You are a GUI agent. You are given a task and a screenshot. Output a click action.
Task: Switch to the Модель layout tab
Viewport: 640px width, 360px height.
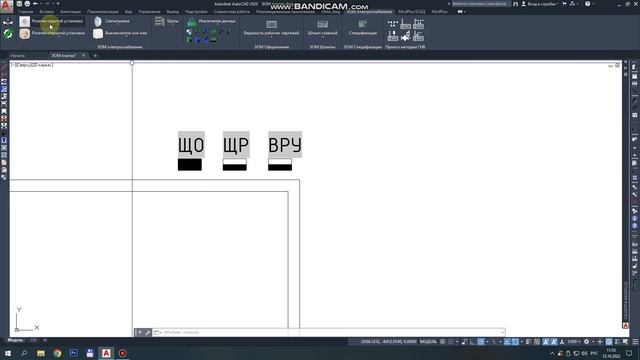[x=15, y=340]
